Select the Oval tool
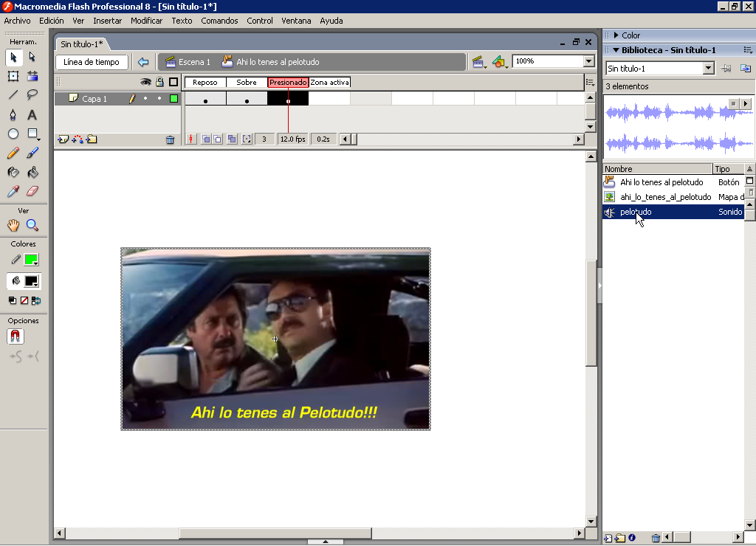The height and width of the screenshot is (546, 756). click(13, 134)
